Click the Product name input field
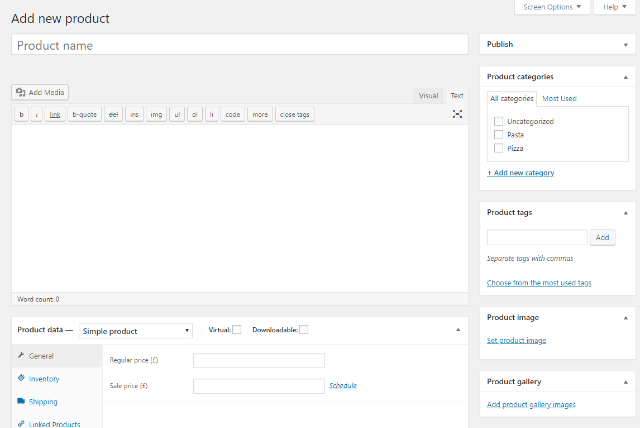Image resolution: width=640 pixels, height=428 pixels. [x=240, y=44]
